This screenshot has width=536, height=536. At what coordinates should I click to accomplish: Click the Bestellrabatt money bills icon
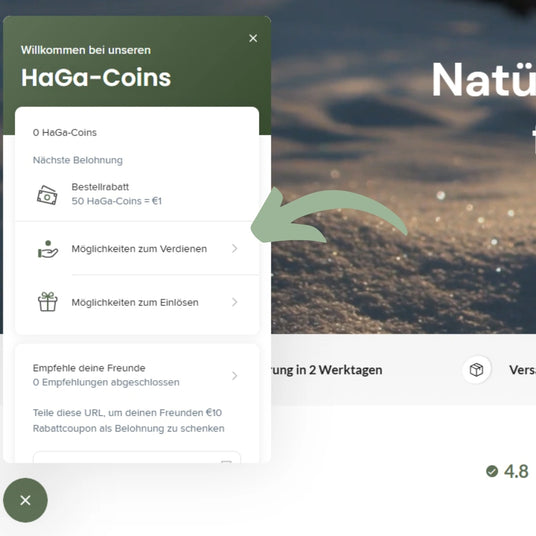tap(47, 195)
